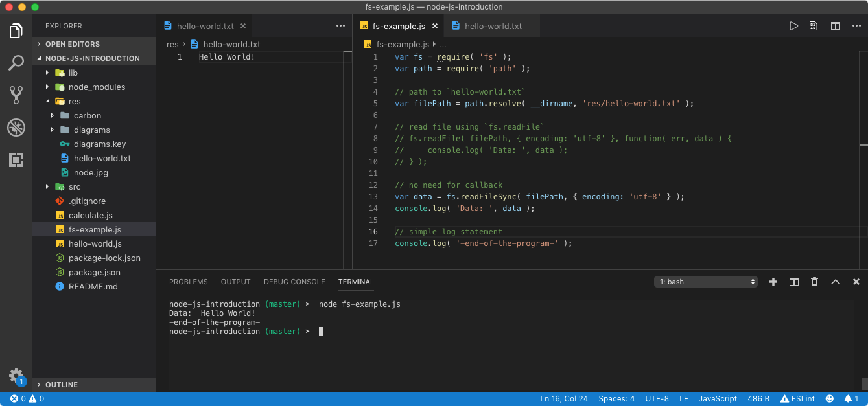Create a new terminal with plus icon
Screen dimensions: 868x406
[773, 282]
